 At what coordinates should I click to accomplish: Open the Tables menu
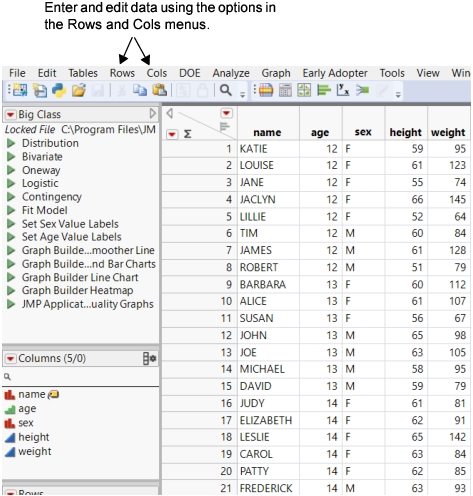pos(83,73)
